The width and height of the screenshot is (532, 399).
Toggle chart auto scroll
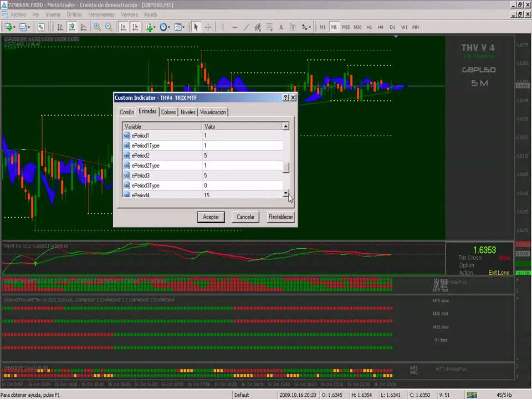click(x=123, y=27)
